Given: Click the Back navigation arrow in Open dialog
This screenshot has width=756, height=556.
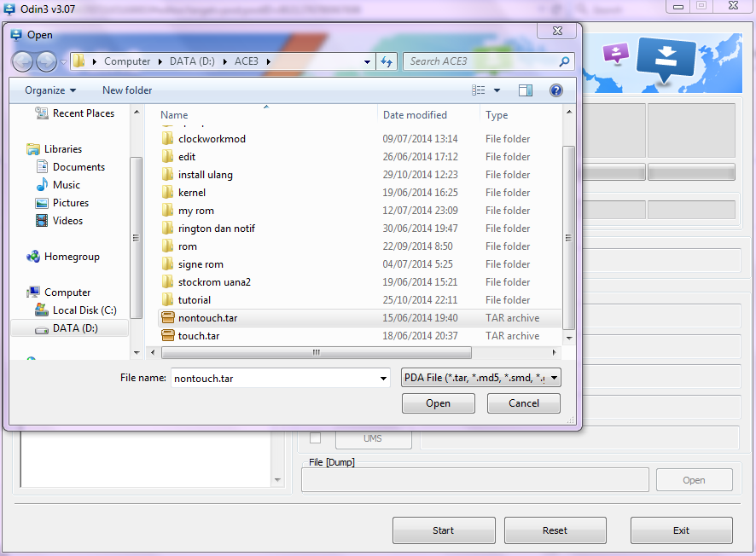Looking at the screenshot, I should (21, 61).
